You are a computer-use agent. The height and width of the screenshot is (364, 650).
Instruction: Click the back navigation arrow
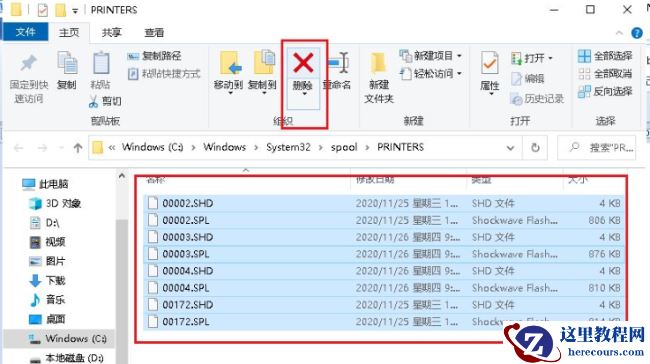(x=19, y=148)
